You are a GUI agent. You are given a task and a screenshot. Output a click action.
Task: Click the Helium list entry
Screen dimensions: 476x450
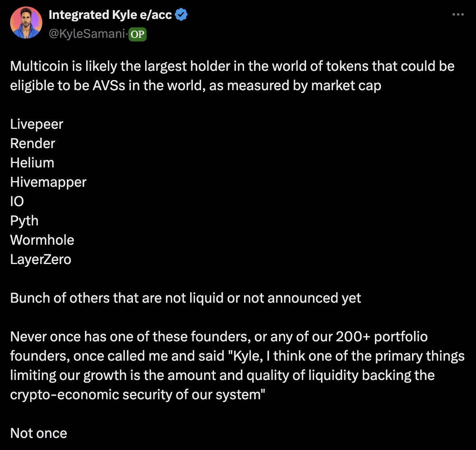point(32,163)
